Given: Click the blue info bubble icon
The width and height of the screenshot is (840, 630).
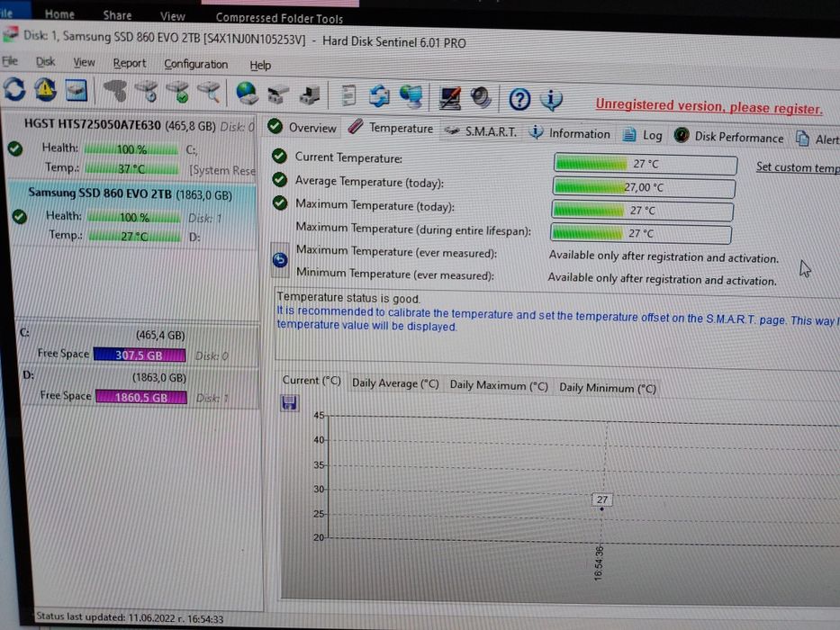Looking at the screenshot, I should click(551, 100).
